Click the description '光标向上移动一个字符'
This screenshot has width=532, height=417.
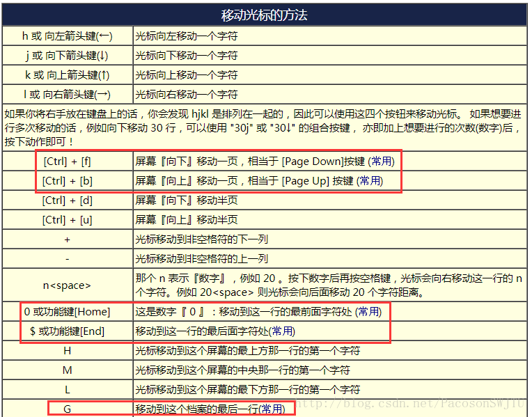[186, 74]
